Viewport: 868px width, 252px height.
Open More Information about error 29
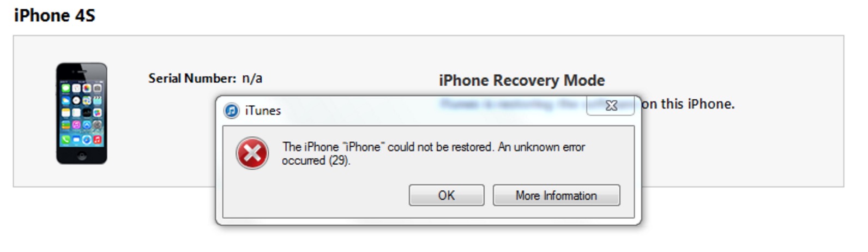pos(556,195)
